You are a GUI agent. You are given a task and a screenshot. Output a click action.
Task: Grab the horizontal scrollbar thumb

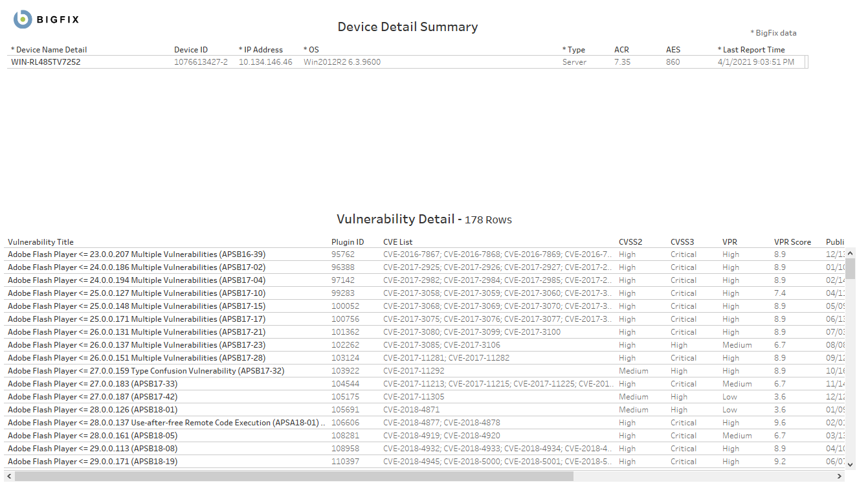(294, 477)
